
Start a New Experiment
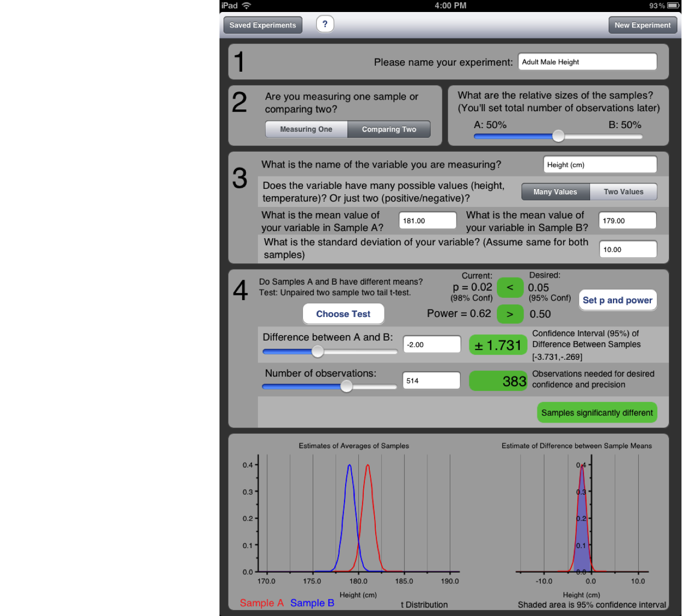coord(643,25)
